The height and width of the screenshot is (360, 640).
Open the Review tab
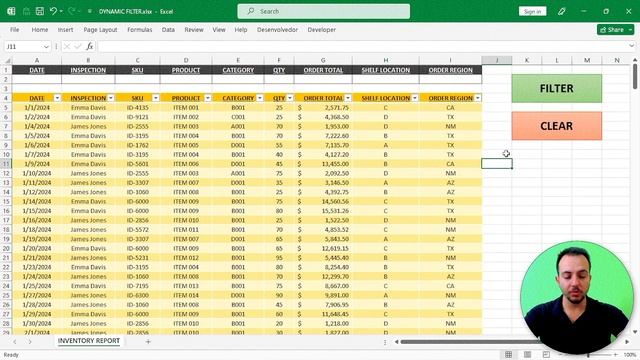tap(193, 30)
